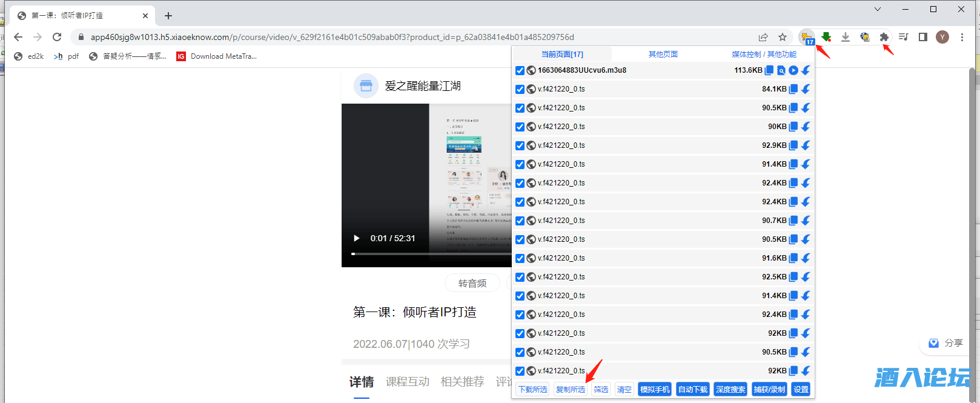The width and height of the screenshot is (980, 403).
Task: Toggle checkbox for the 92.9KB ts file
Action: coord(520,145)
